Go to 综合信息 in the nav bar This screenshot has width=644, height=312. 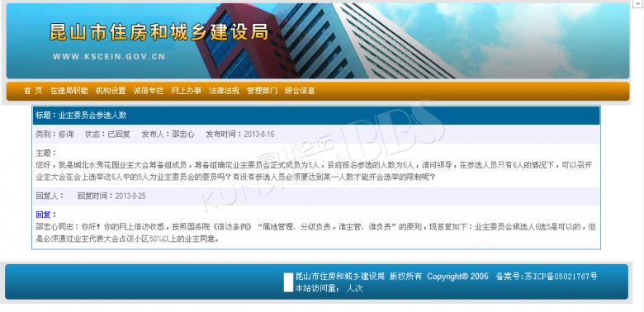click(x=300, y=91)
